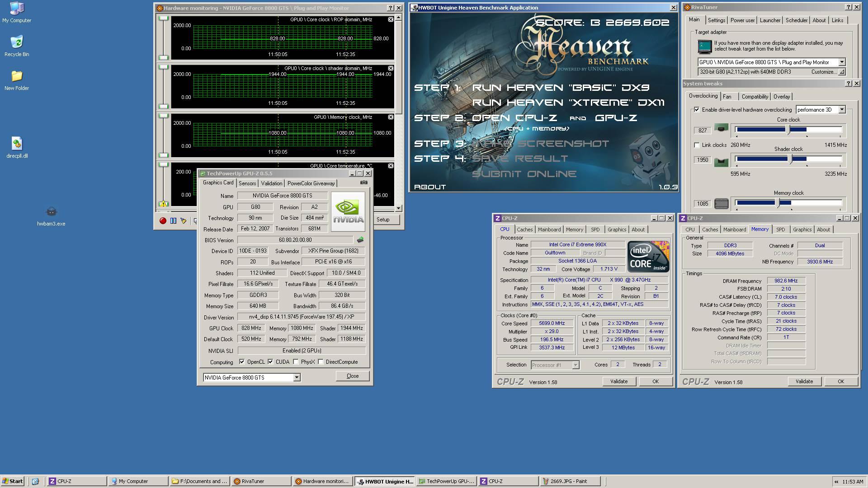Open the GPU selection dropdown in GPU-Z
Viewport: 868px width, 488px height.
(297, 377)
